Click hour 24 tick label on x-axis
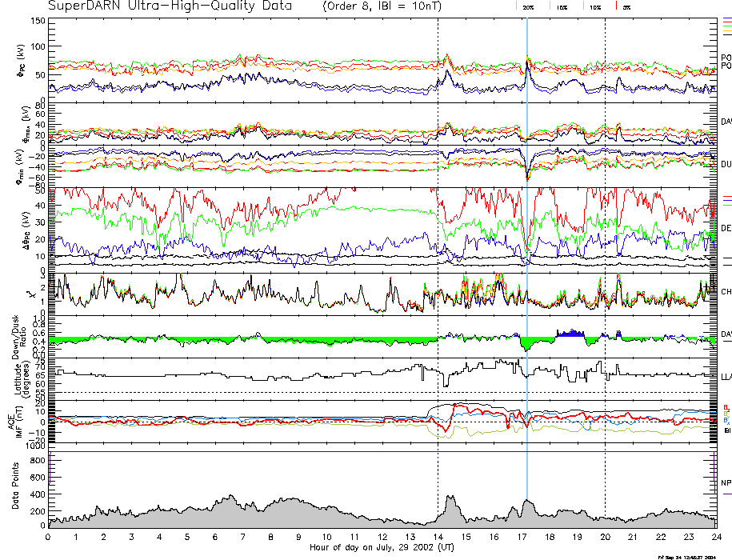Screen dimensions: 732x560 click(716, 538)
